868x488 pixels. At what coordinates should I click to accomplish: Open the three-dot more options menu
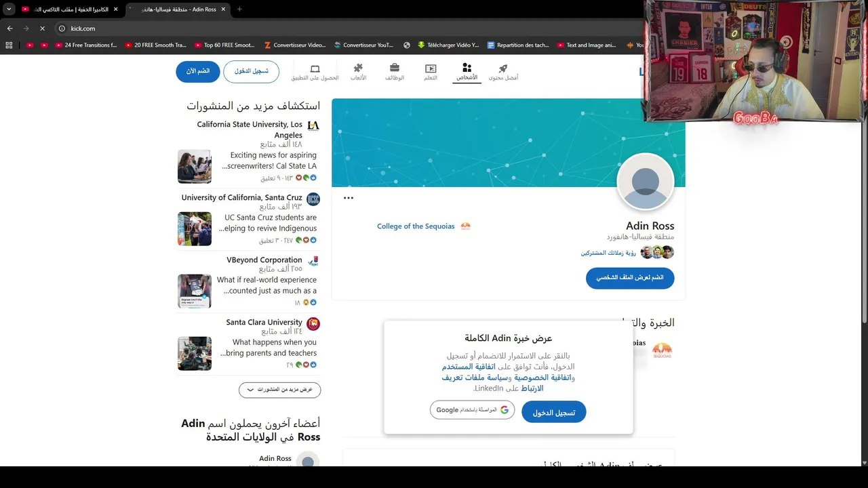pyautogui.click(x=349, y=198)
